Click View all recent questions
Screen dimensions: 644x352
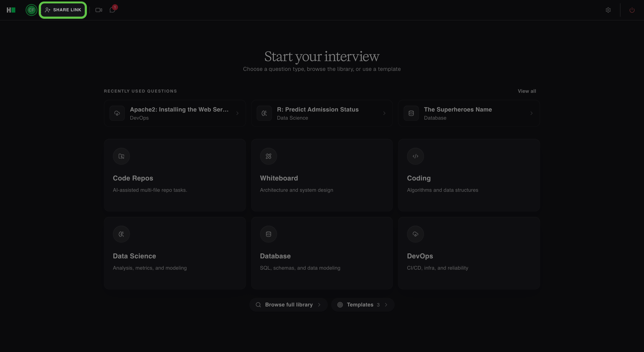pyautogui.click(x=527, y=91)
